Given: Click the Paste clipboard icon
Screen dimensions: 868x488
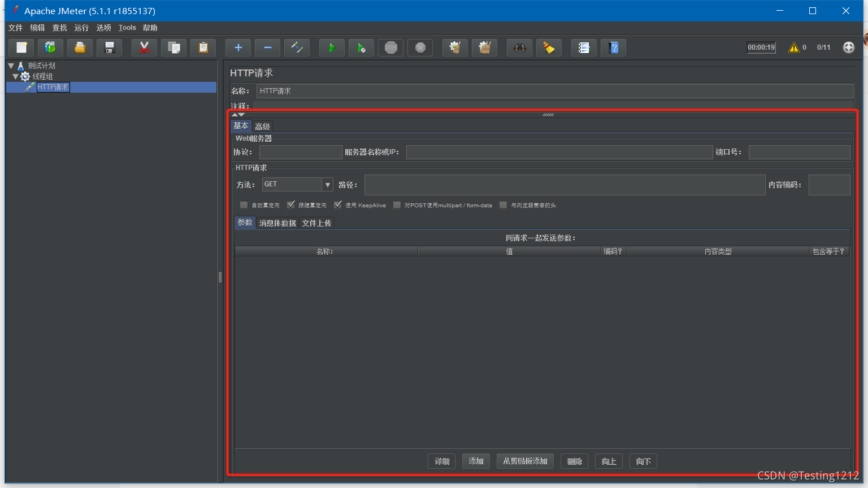Looking at the screenshot, I should pyautogui.click(x=203, y=47).
